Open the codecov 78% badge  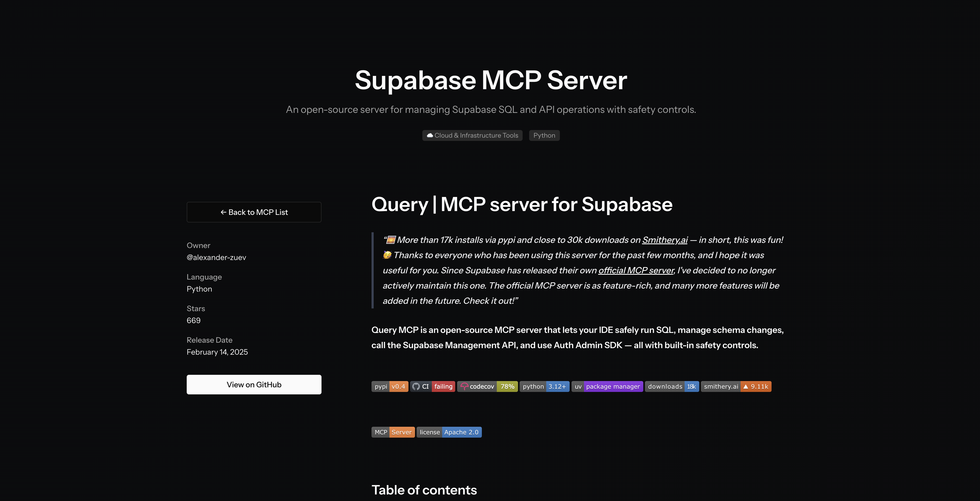coord(487,386)
